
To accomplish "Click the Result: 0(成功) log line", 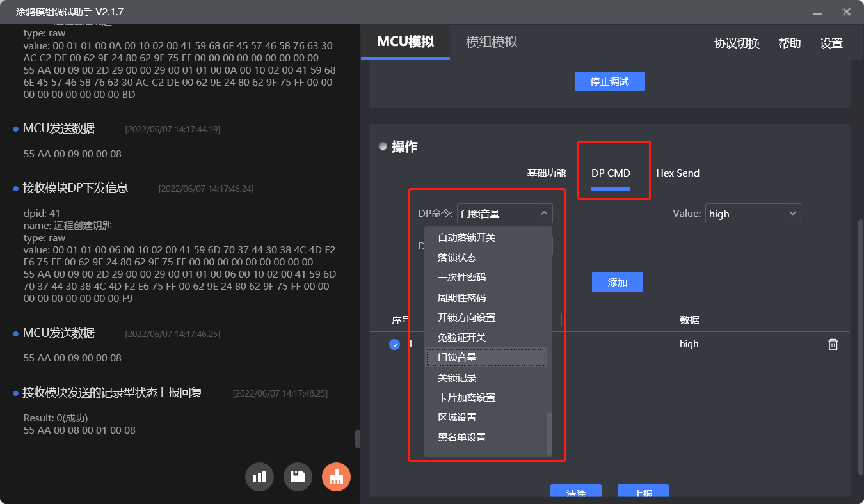I will click(x=56, y=418).
